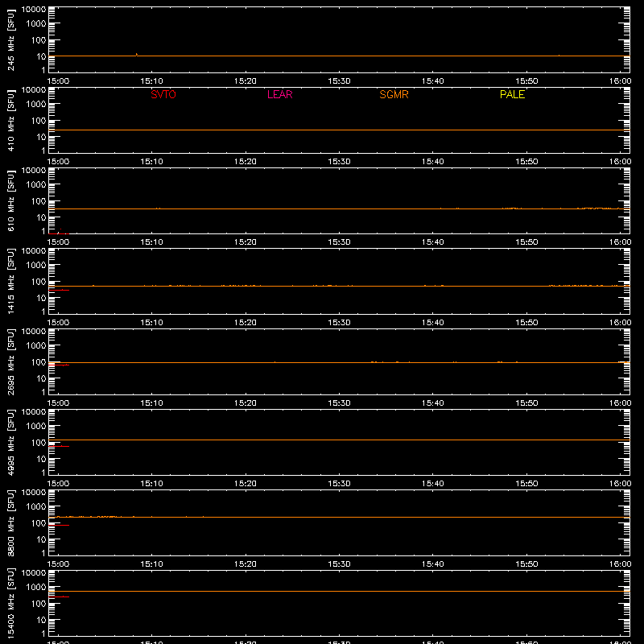Click the 15:20 time label under 2695 MHz panel
644x644 pixels.
(x=246, y=403)
